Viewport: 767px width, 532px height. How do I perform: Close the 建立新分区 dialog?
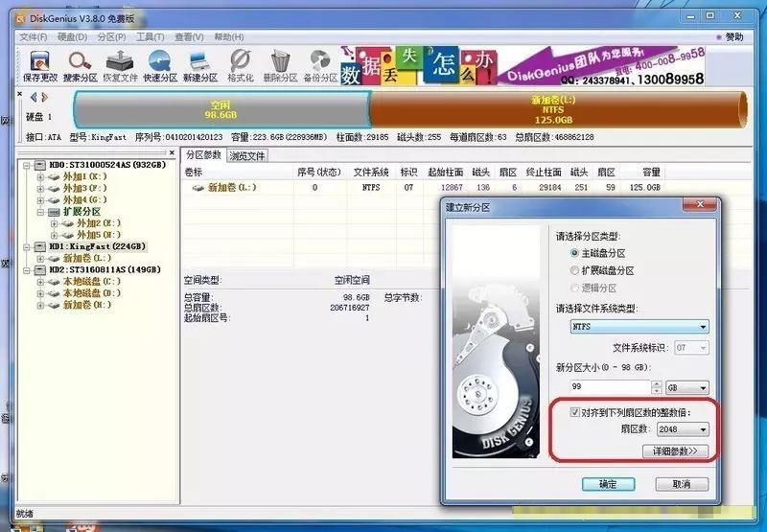coord(700,205)
